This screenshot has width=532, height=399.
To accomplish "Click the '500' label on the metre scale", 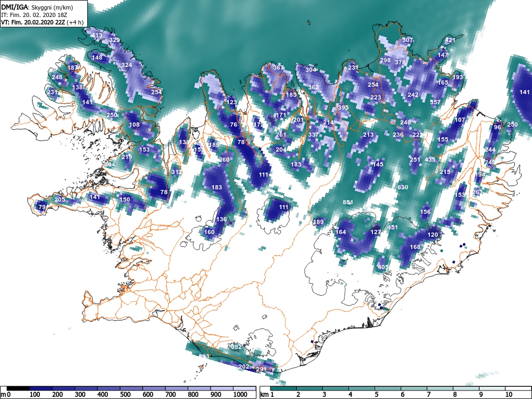I will coord(125,394).
